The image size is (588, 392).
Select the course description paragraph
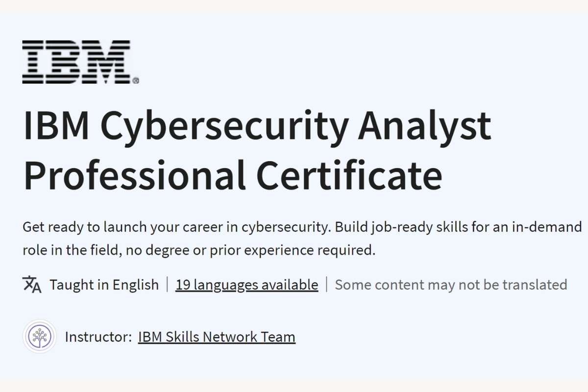[294, 238]
